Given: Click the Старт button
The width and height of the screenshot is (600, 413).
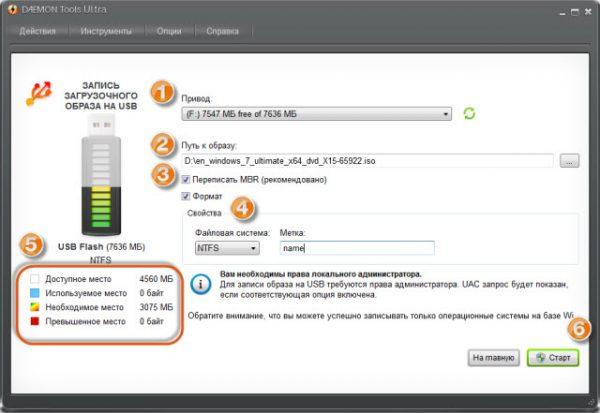Looking at the screenshot, I should 553,358.
